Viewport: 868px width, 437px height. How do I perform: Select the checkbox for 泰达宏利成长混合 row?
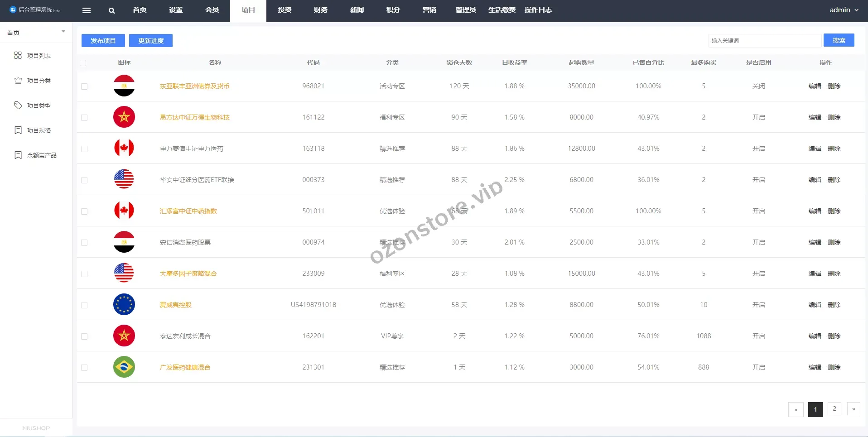(x=84, y=336)
